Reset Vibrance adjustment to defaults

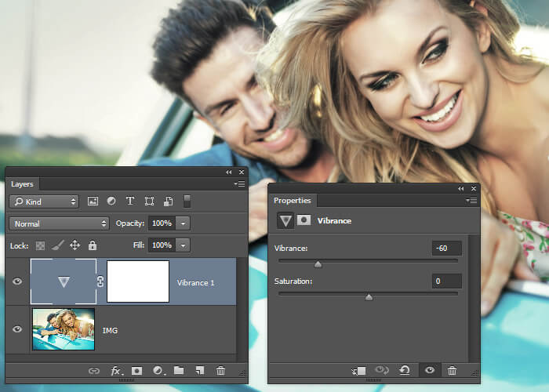[x=405, y=370]
